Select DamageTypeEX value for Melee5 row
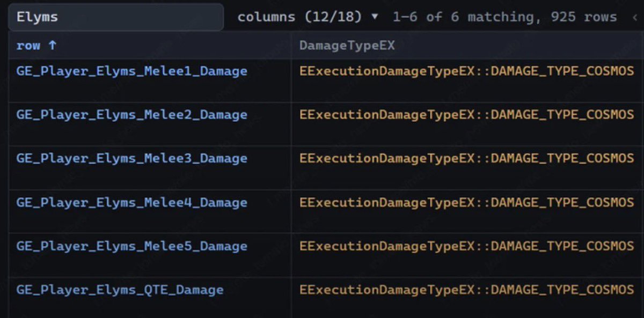 point(466,247)
